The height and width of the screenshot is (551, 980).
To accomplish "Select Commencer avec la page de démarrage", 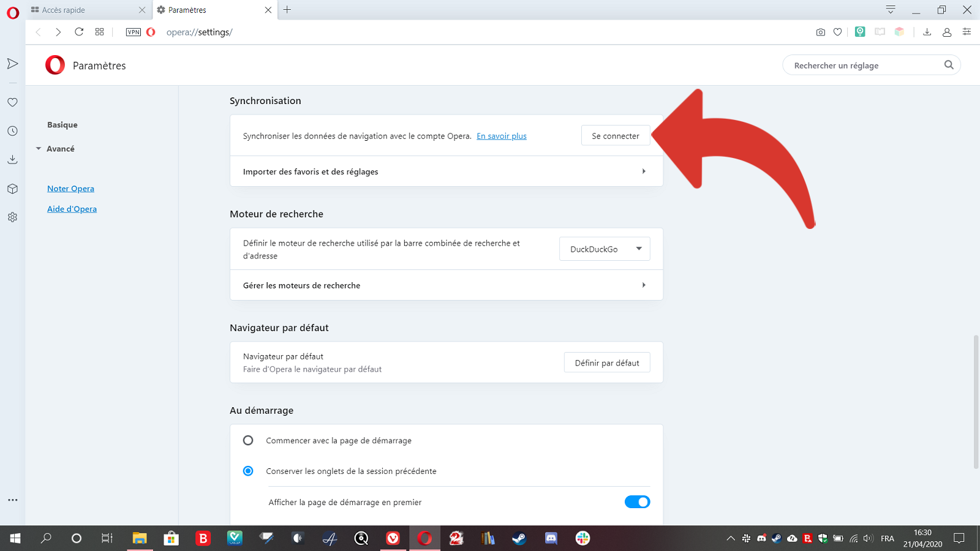I will 248,440.
